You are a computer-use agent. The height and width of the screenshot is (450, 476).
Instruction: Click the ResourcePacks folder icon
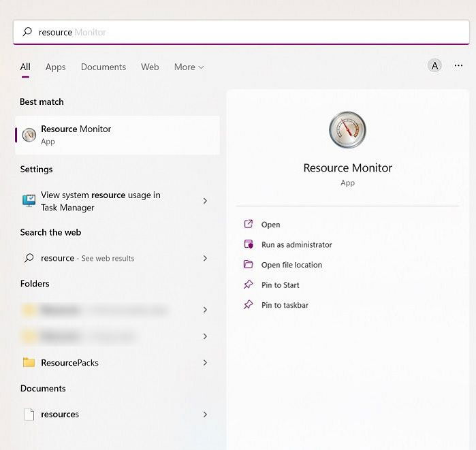click(29, 362)
